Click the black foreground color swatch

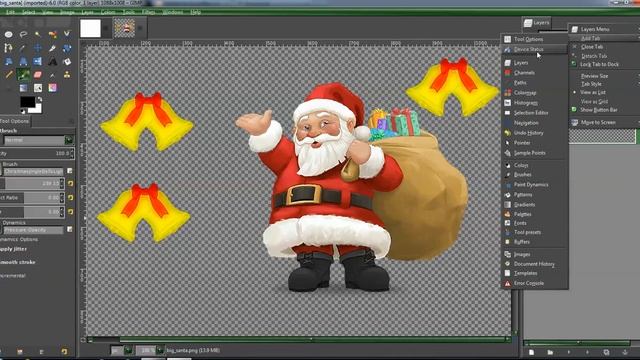[27, 101]
